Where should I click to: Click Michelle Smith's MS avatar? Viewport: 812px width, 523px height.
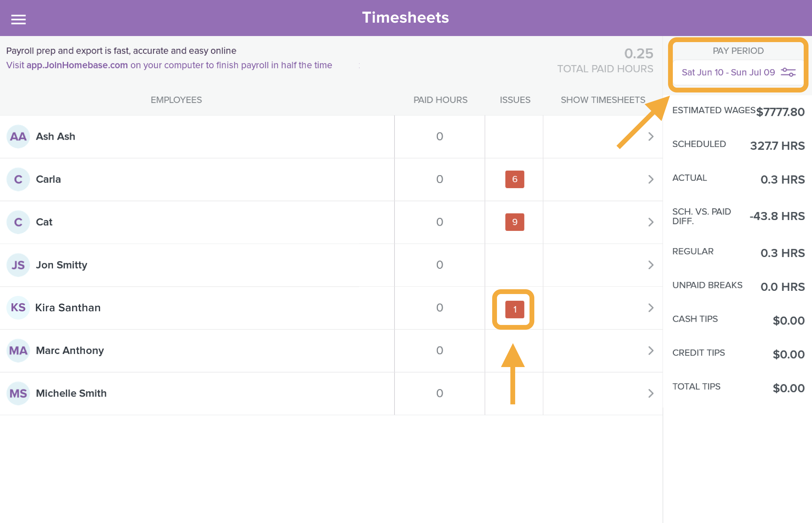coord(18,393)
